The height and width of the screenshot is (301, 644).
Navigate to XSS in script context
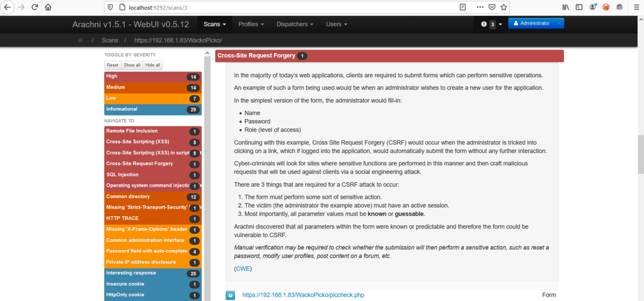[x=153, y=153]
